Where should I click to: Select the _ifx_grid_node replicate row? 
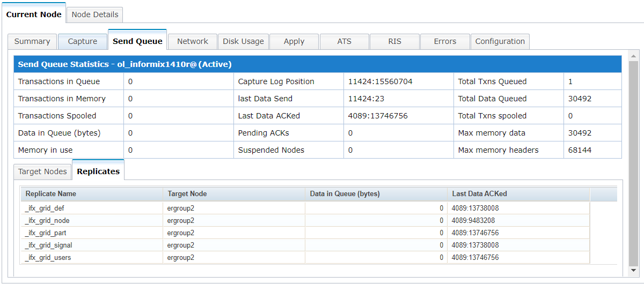(305, 220)
